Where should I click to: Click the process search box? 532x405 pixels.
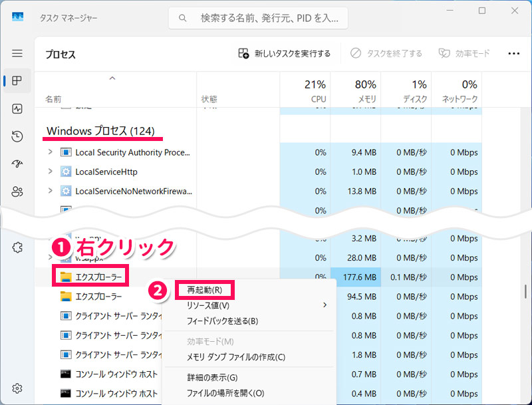[x=258, y=19]
